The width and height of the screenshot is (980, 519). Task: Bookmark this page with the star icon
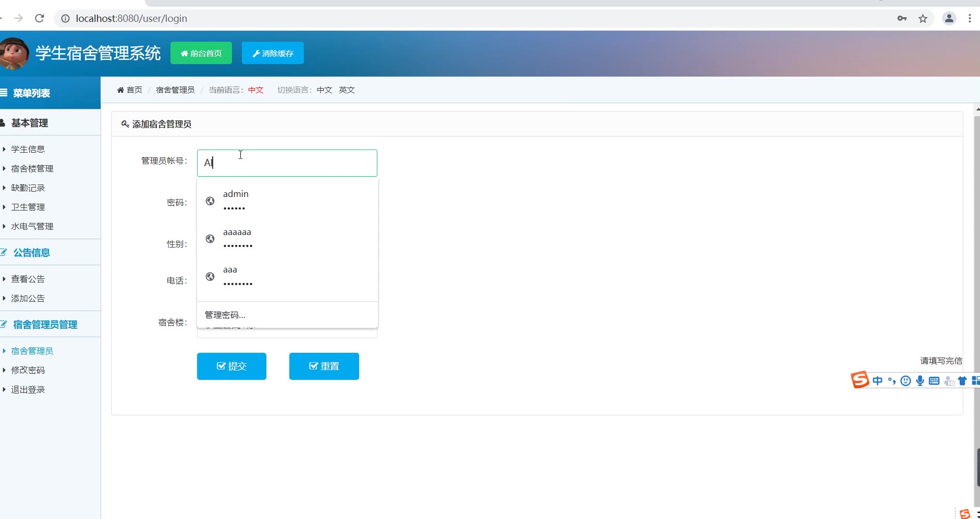click(923, 18)
